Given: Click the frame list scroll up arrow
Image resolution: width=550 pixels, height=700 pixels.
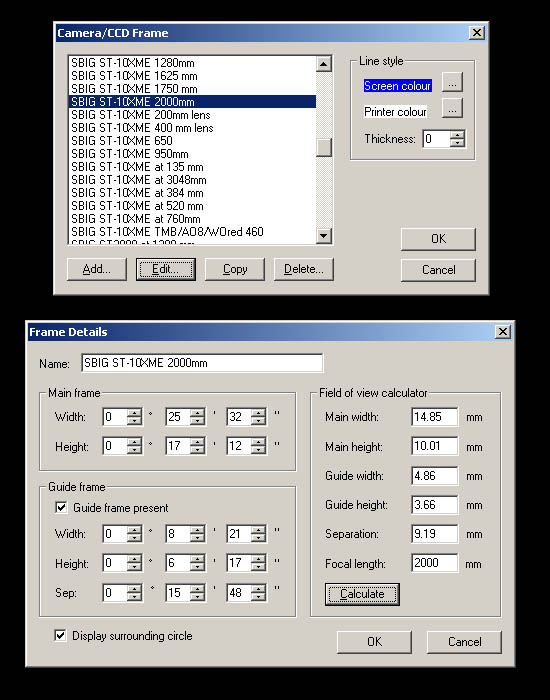Looking at the screenshot, I should click(x=324, y=63).
